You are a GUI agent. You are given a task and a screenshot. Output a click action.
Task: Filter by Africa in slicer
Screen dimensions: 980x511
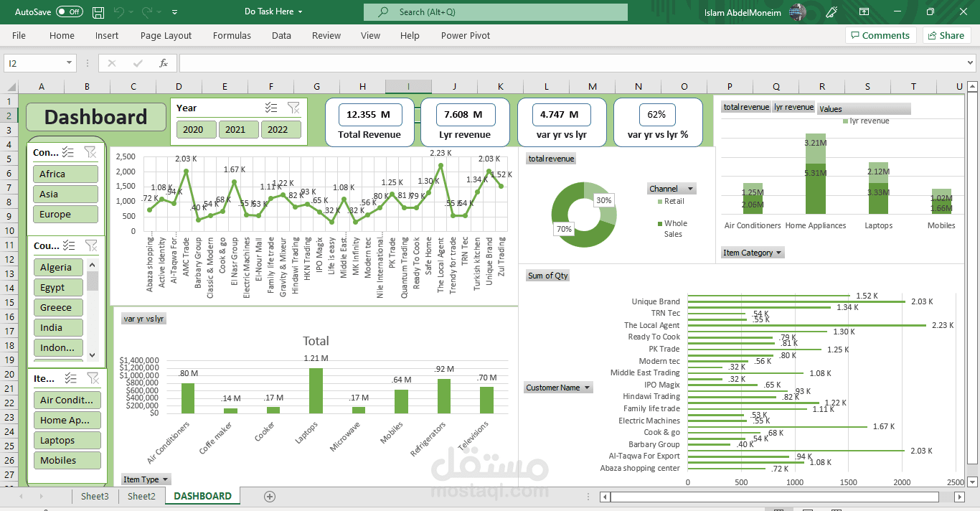(65, 174)
